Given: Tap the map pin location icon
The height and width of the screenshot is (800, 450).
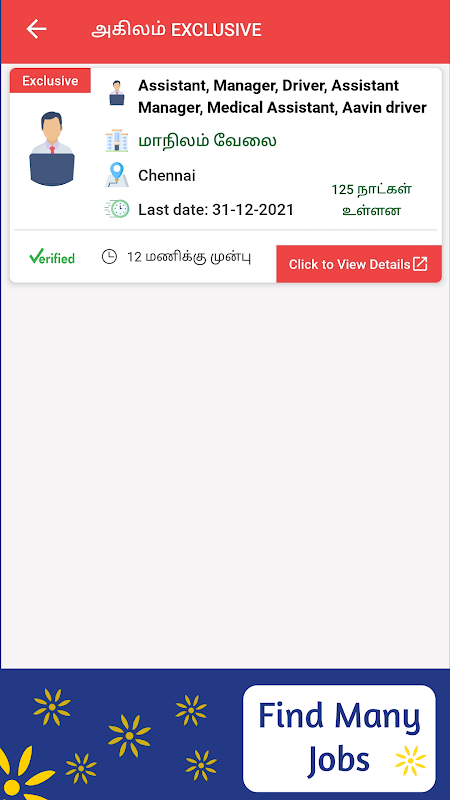Looking at the screenshot, I should 117,174.
